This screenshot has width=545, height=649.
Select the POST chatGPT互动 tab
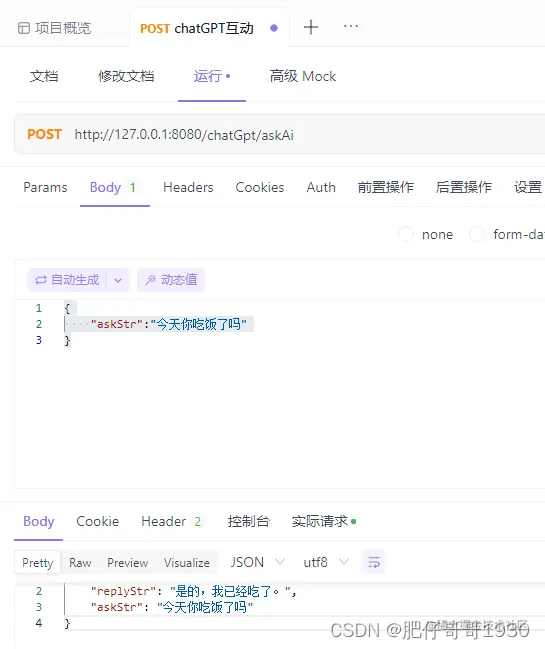click(x=209, y=28)
